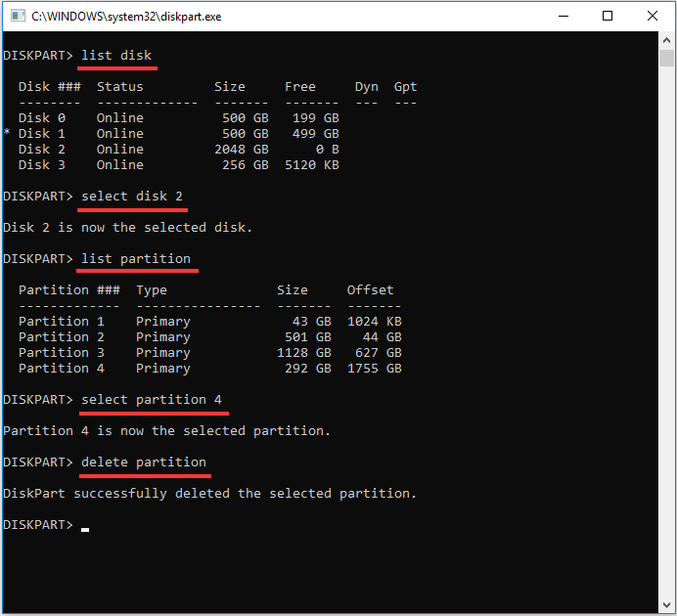Click the scrollbar up arrow

(x=666, y=40)
